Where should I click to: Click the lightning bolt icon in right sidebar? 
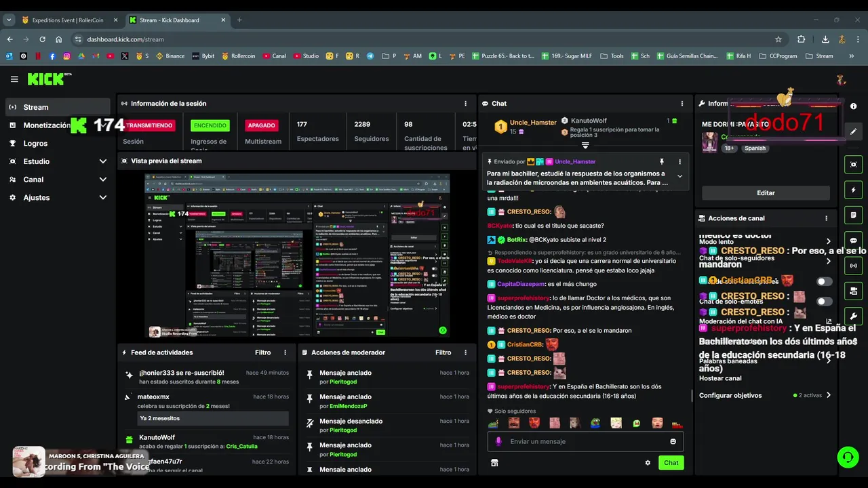click(x=854, y=190)
